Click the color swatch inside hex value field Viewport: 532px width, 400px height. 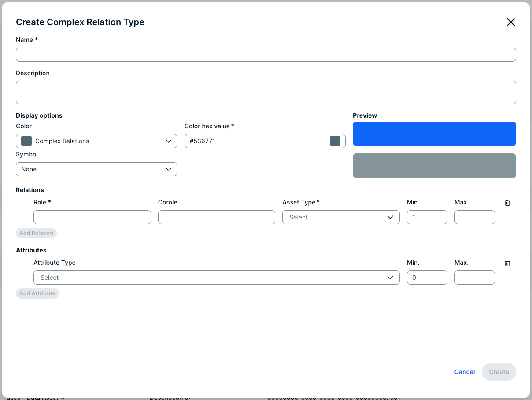(x=335, y=141)
